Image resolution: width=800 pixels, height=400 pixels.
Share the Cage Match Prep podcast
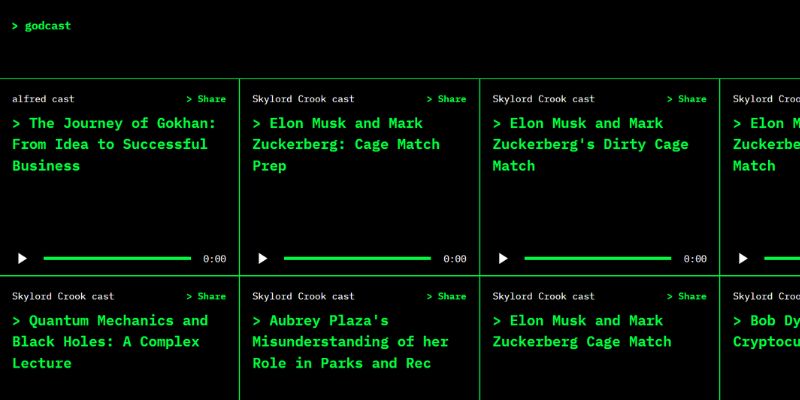[446, 99]
